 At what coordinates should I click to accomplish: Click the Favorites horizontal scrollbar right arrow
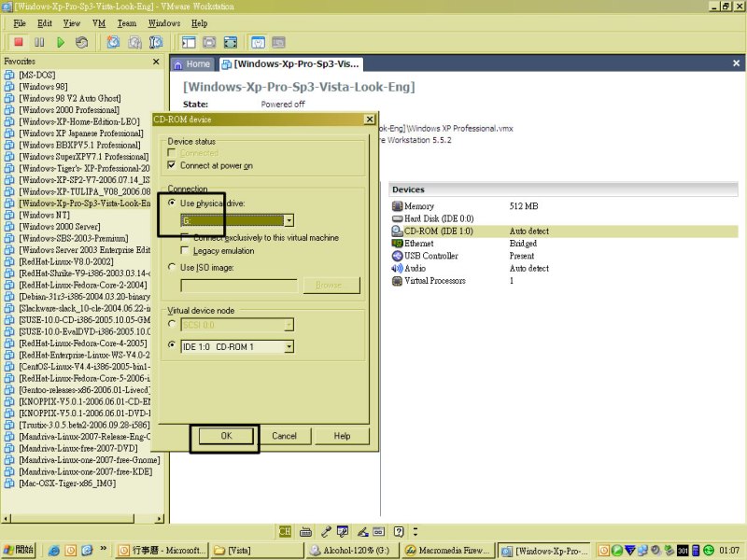[x=159, y=518]
